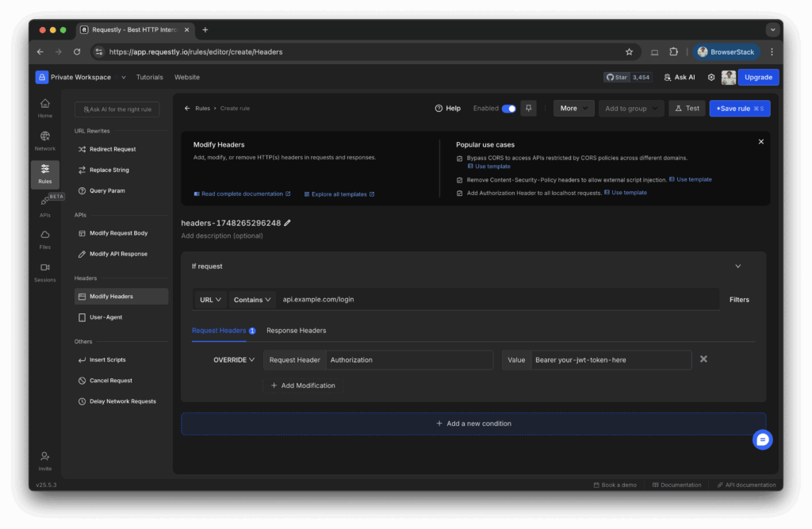Open the browser tab list chevron
This screenshot has height=529, width=812.
pyautogui.click(x=772, y=29)
